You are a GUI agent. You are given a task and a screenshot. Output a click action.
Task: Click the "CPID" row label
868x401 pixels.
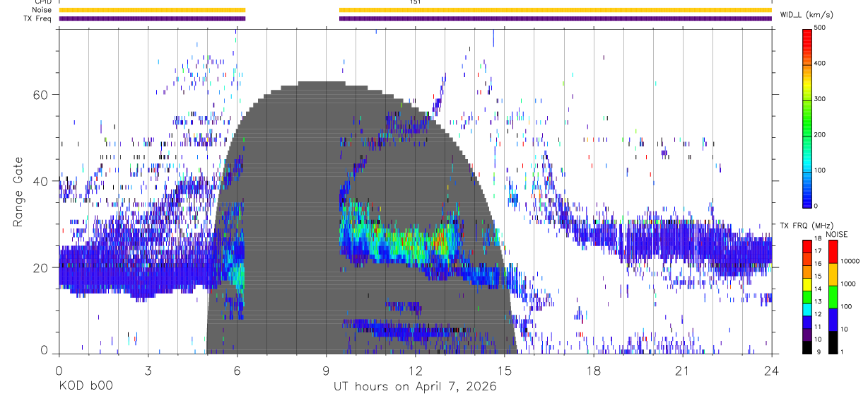coord(42,2)
